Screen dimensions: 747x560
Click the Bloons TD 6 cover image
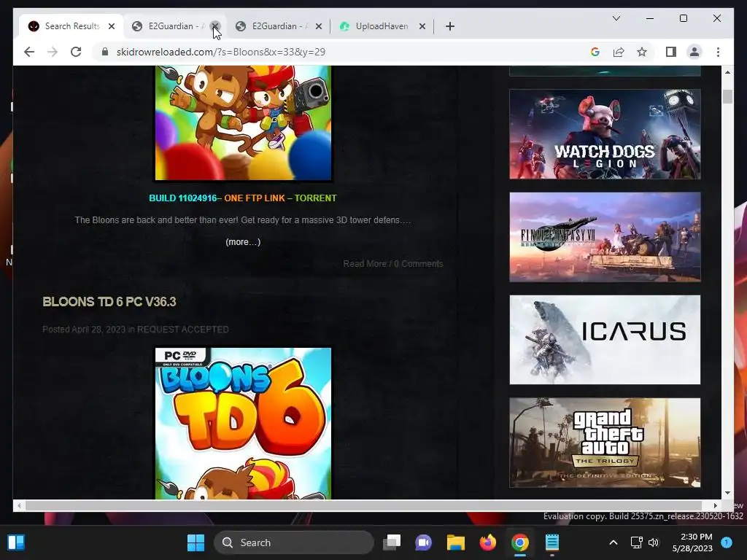coord(243,424)
